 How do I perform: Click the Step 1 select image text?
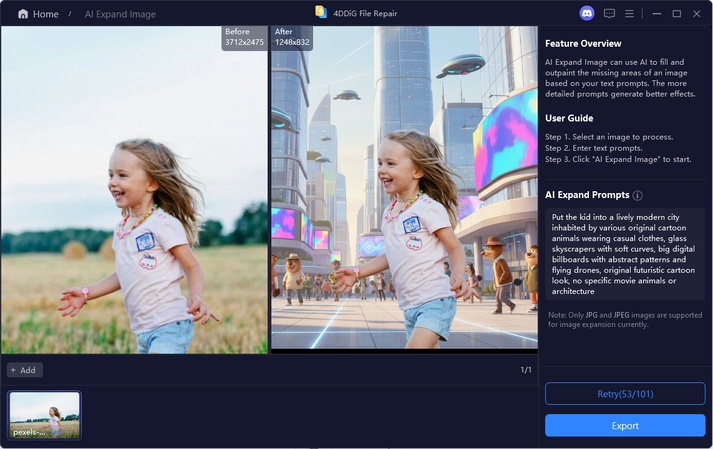point(609,137)
